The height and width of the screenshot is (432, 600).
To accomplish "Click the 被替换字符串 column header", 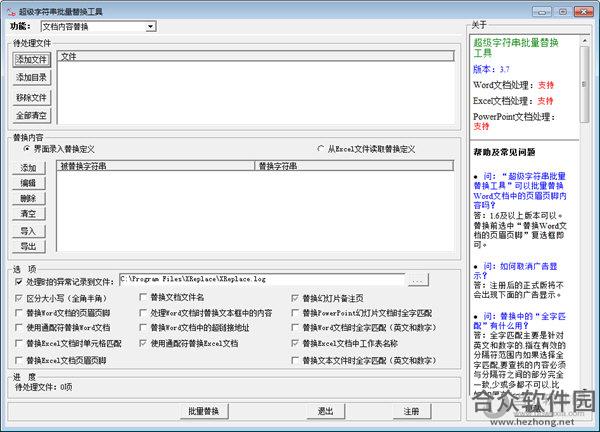I will coord(156,166).
